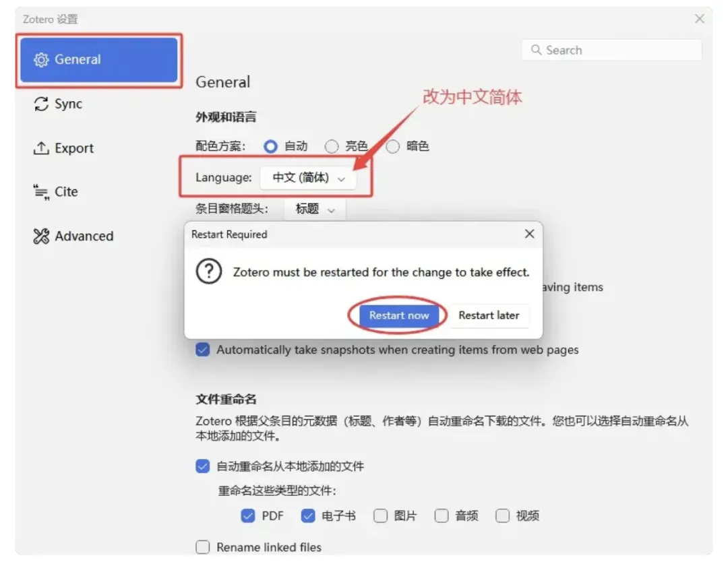
Task: Click the Advanced tools icon
Action: coord(41,236)
